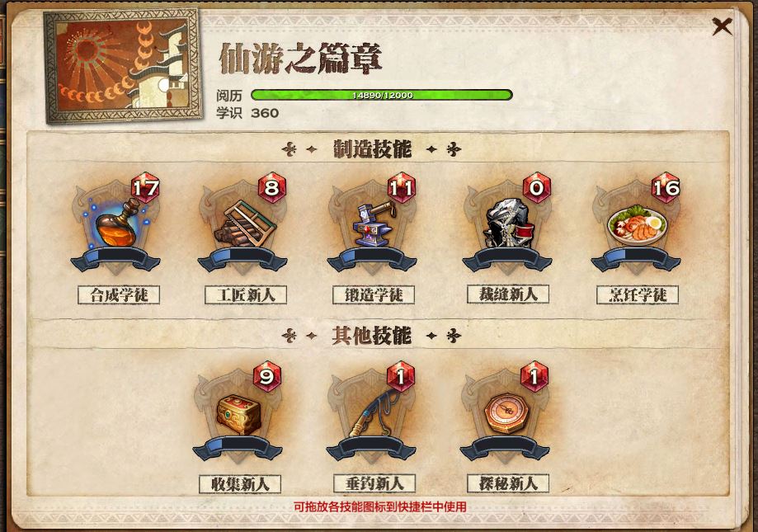Select the 垂钓新人 label

[x=374, y=483]
